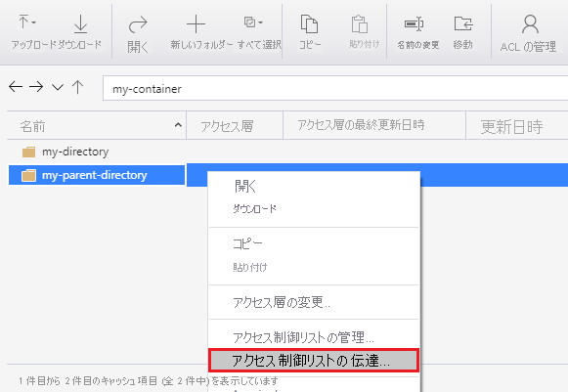Click the my-parent-directory folder icon

tap(28, 175)
